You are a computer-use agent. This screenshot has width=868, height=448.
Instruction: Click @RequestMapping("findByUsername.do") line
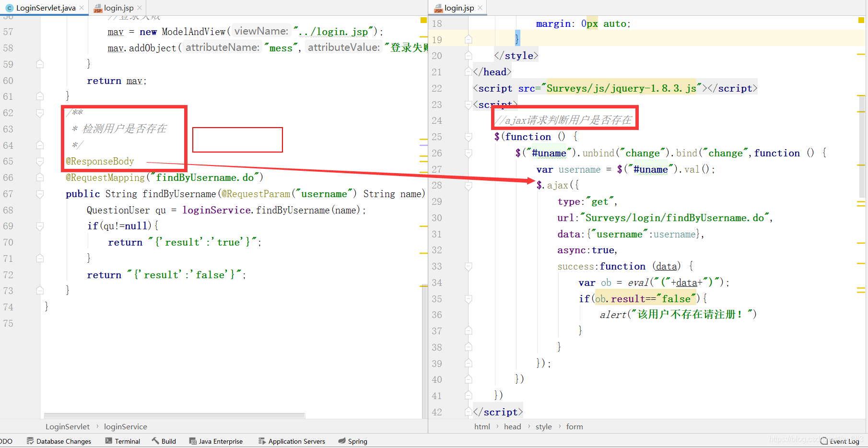pyautogui.click(x=164, y=177)
